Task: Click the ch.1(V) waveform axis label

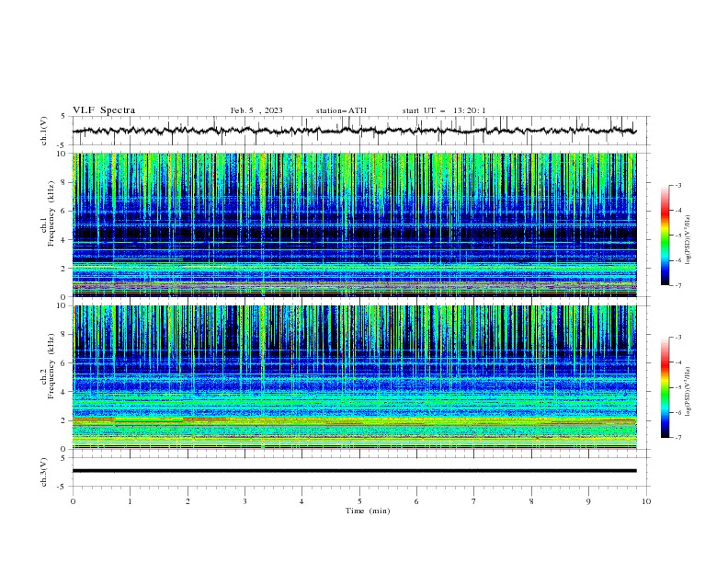Action: 44,131
